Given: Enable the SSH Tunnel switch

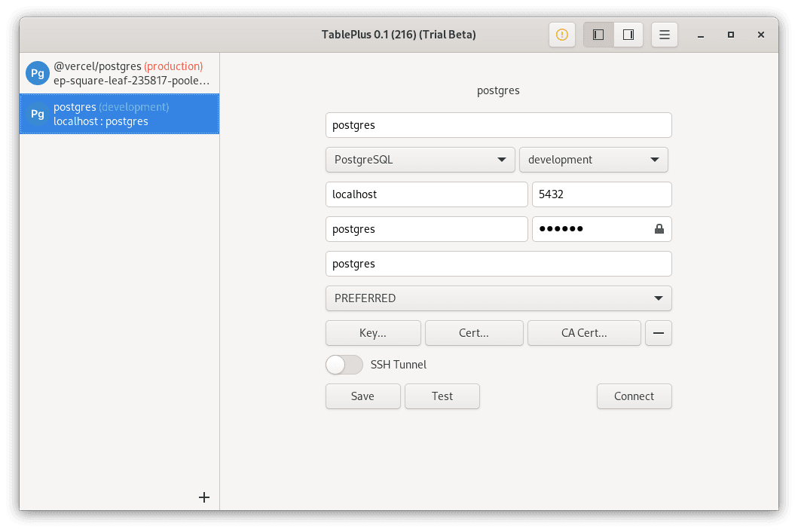Looking at the screenshot, I should click(x=344, y=365).
